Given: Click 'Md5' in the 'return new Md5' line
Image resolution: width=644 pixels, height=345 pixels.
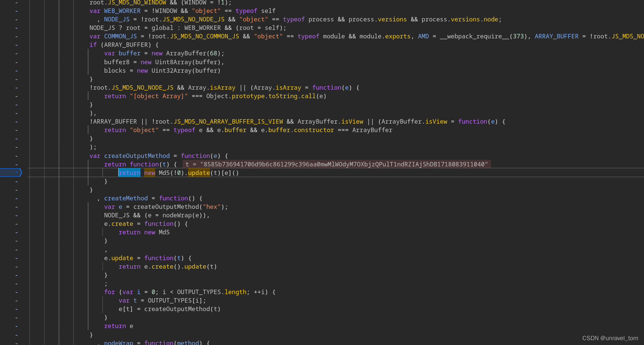Looking at the screenshot, I should coord(164,232).
